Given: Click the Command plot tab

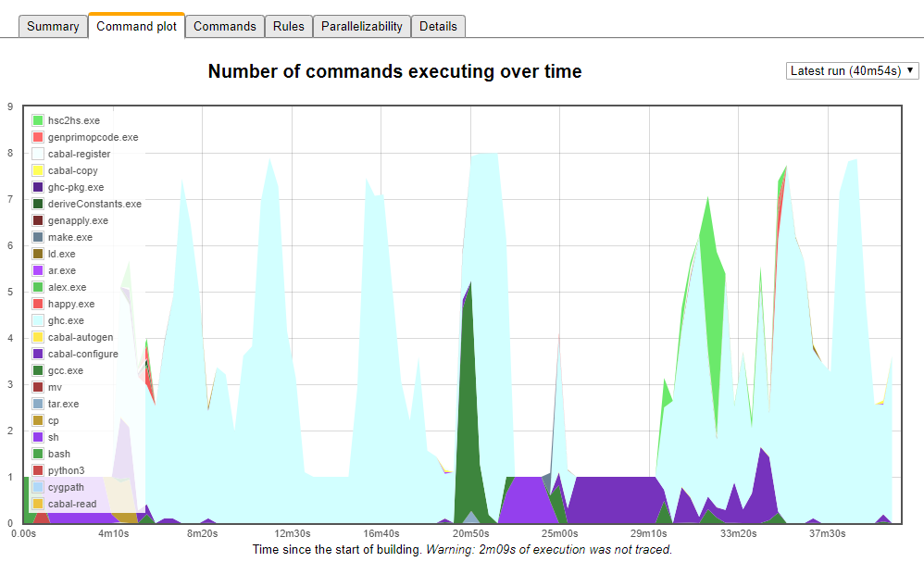Looking at the screenshot, I should tap(137, 26).
